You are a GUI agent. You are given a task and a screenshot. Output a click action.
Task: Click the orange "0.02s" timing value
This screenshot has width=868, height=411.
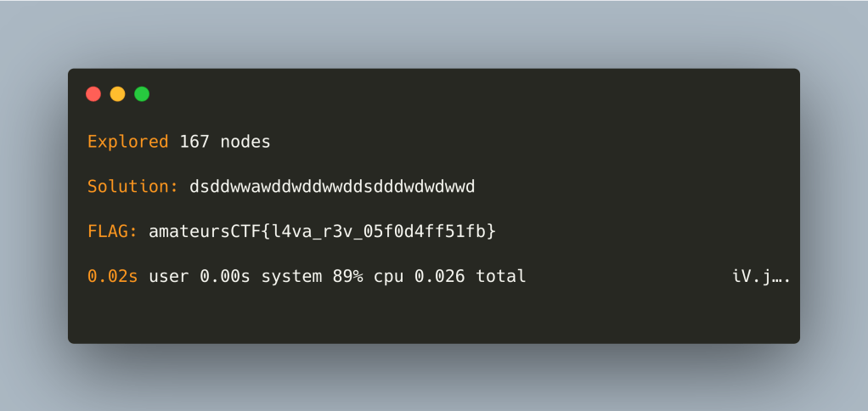[113, 276]
